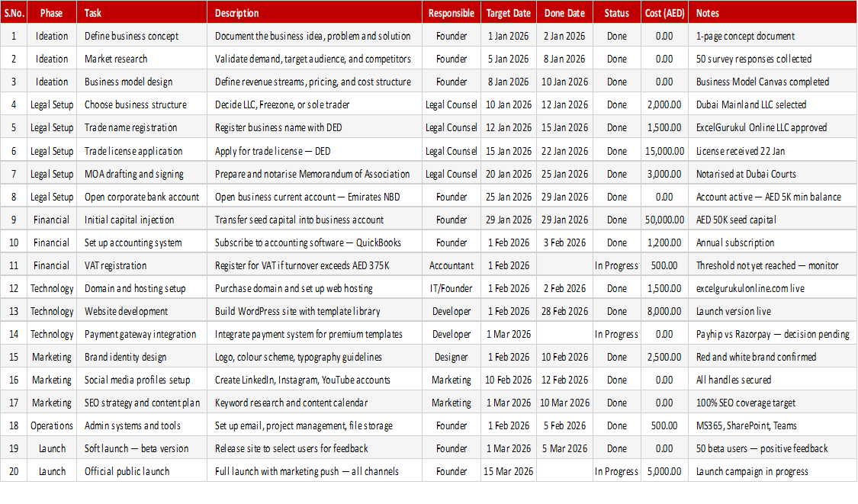The height and width of the screenshot is (504, 858).
Task: Click the Cost (AED) header cell
Action: tap(664, 13)
